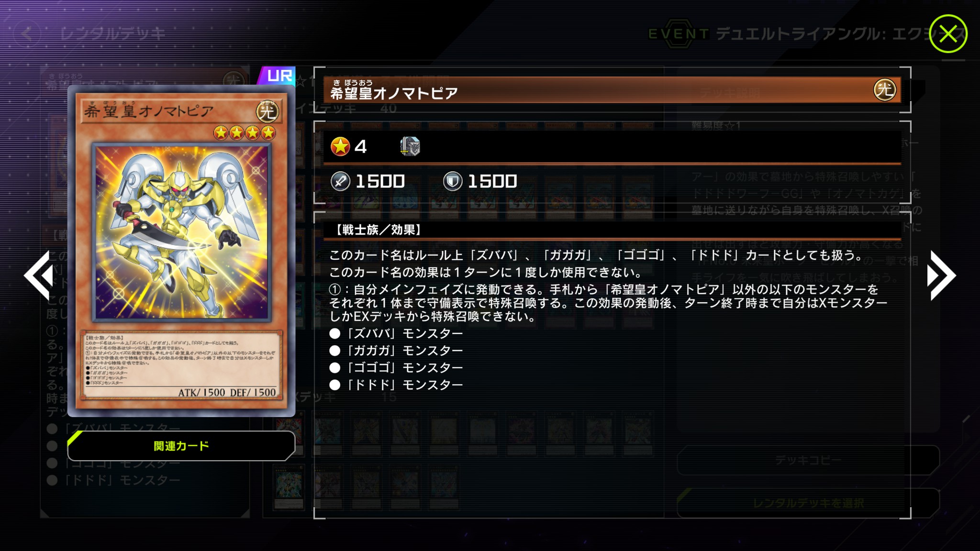Image resolution: width=980 pixels, height=551 pixels.
Task: Select the 「ドドド」モンスター bullet entry
Action: click(396, 385)
